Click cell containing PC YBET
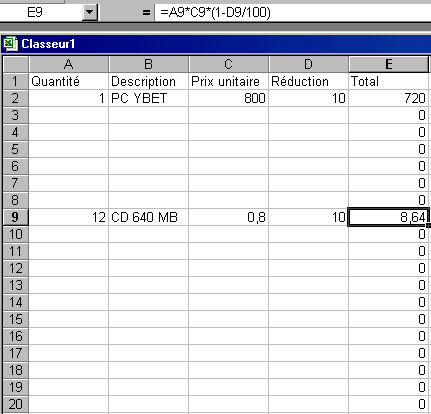Image resolution: width=431 pixels, height=414 pixels. pos(148,98)
